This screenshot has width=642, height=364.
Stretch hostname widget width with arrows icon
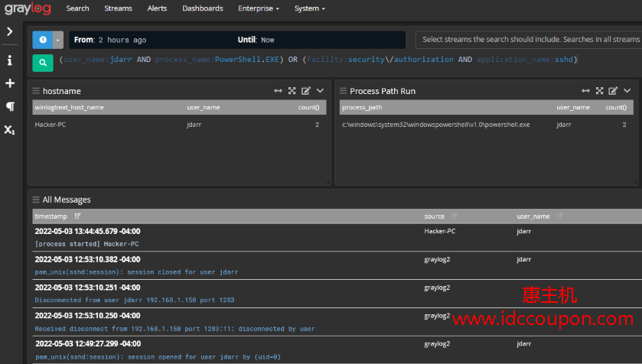click(x=278, y=91)
